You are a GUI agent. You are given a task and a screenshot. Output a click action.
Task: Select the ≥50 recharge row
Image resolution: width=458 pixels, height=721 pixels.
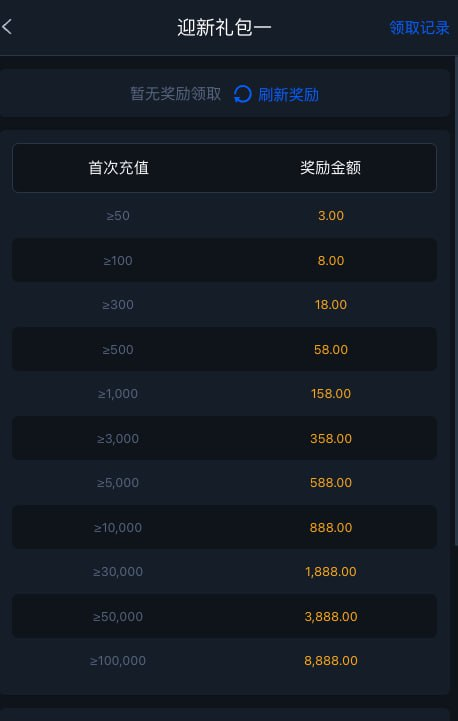click(224, 216)
